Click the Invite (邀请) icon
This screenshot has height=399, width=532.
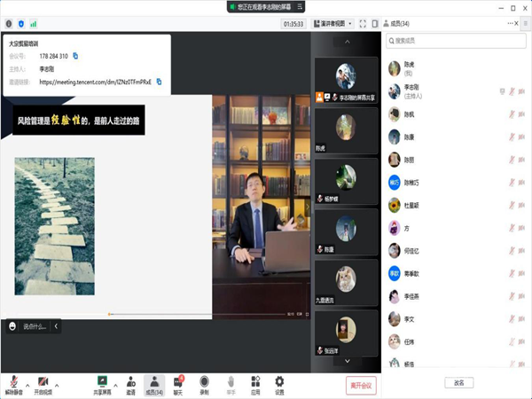[130, 381]
